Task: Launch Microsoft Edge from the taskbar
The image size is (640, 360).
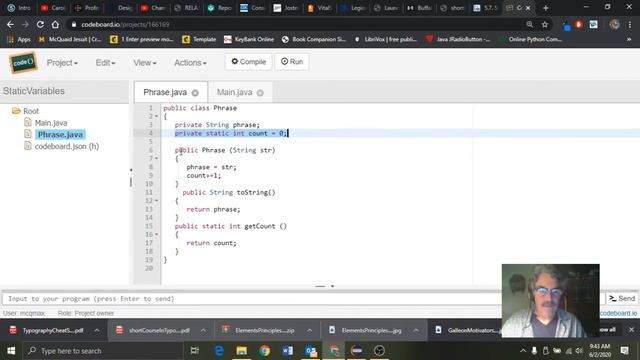Action: coord(219,351)
